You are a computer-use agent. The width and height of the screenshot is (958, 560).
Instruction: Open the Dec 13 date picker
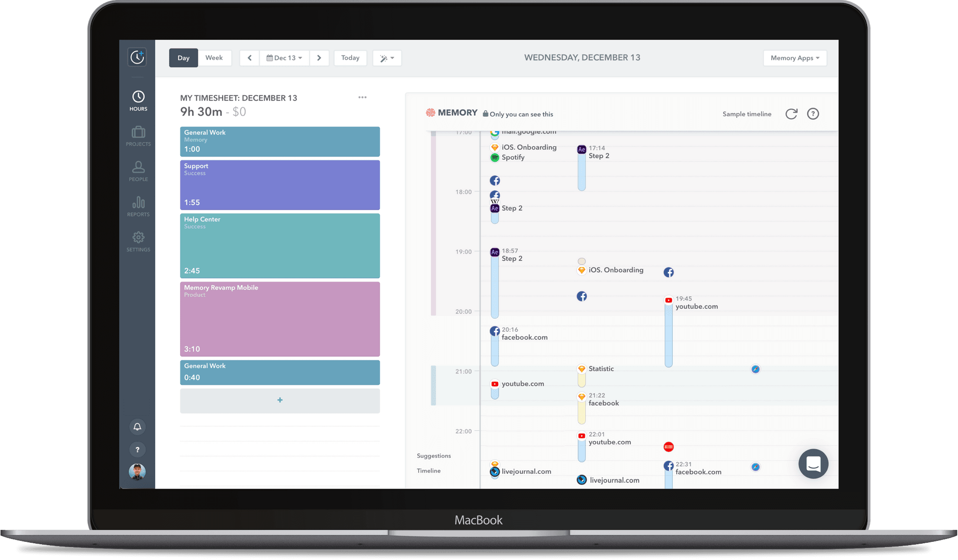(x=284, y=58)
